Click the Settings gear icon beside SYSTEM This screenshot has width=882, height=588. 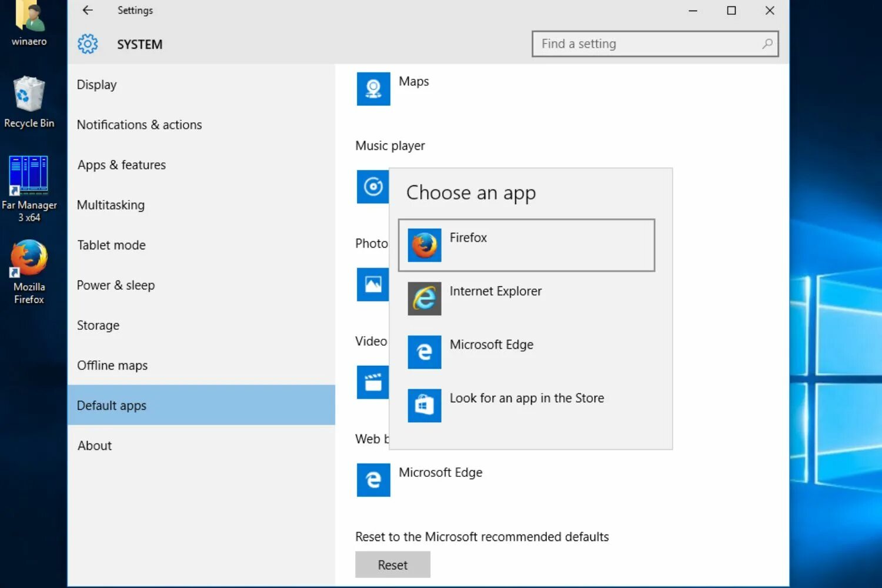88,44
